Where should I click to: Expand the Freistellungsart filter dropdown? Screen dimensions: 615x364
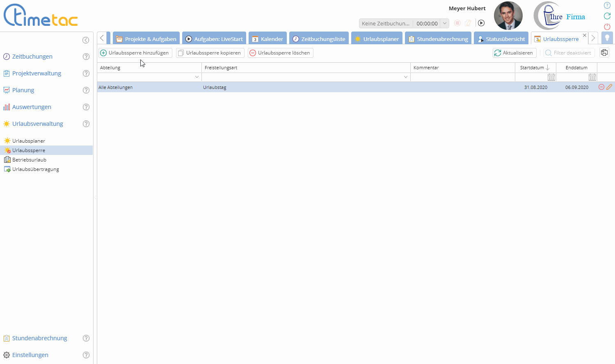(x=406, y=77)
